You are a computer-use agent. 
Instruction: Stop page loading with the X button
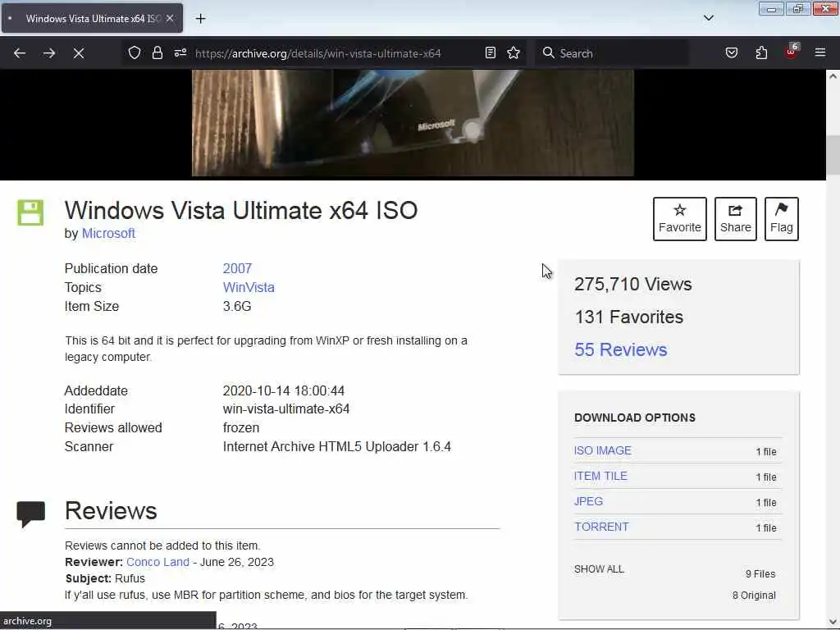click(x=78, y=53)
